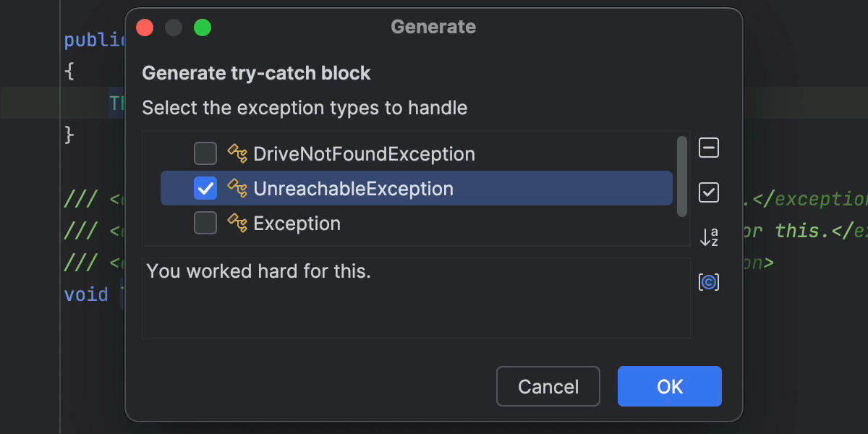Click the Select All checkmark icon
The image size is (868, 434).
[709, 192]
